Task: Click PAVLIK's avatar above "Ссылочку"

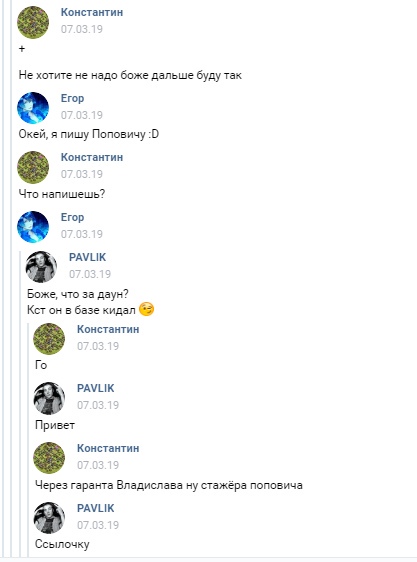Action: pos(49,518)
